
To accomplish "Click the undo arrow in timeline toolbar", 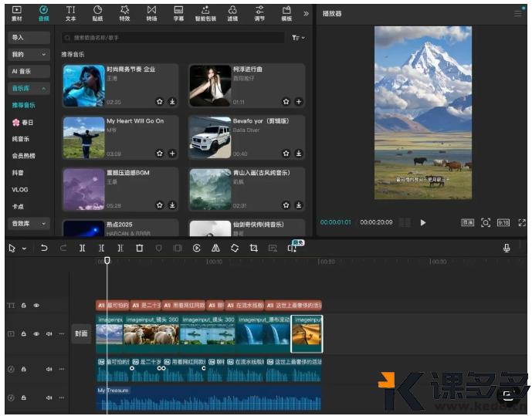I will [44, 248].
